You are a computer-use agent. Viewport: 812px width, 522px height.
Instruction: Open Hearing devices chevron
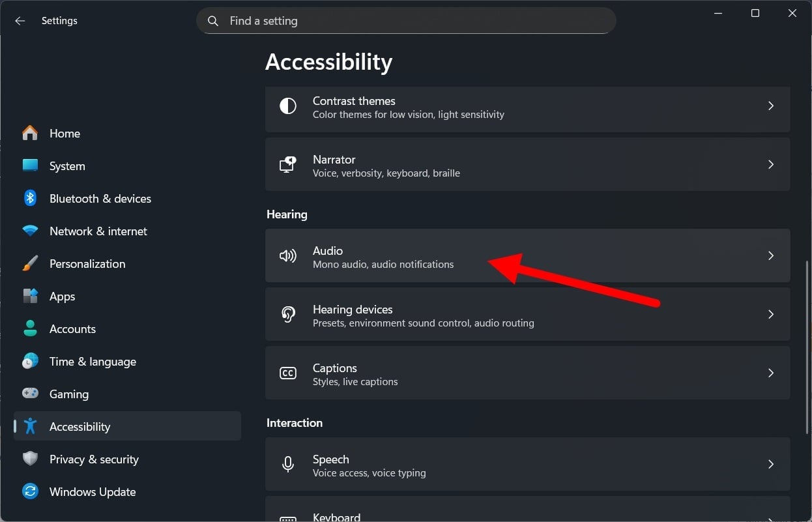point(771,314)
